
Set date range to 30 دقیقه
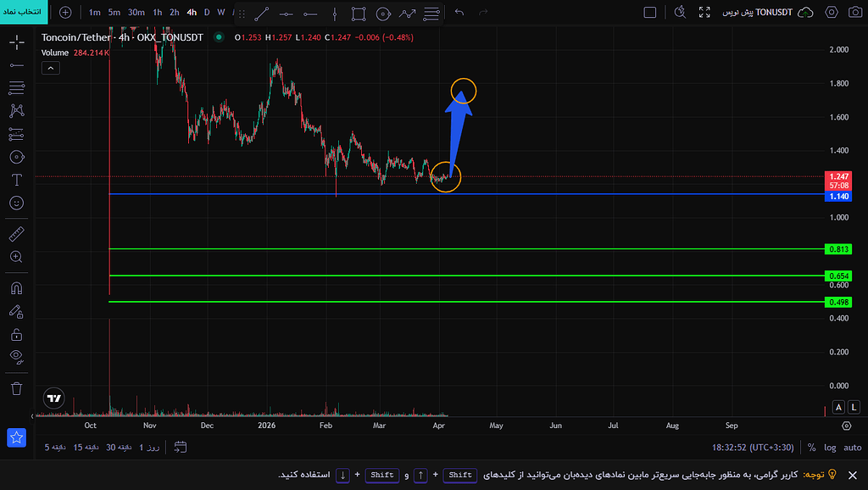coord(119,448)
